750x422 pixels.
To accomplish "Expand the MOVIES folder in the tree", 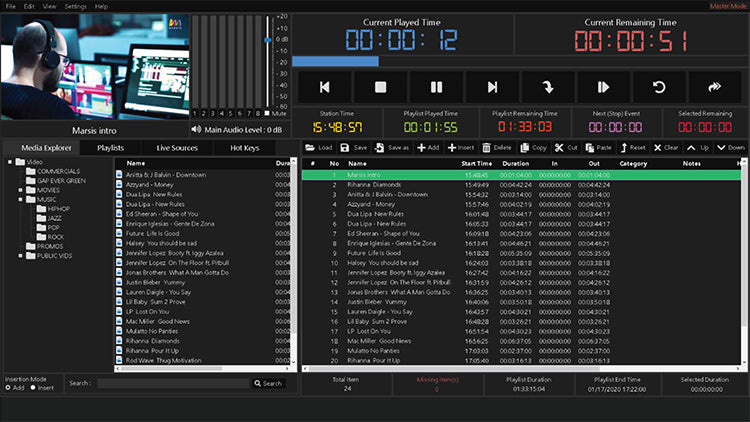I will click(x=20, y=189).
